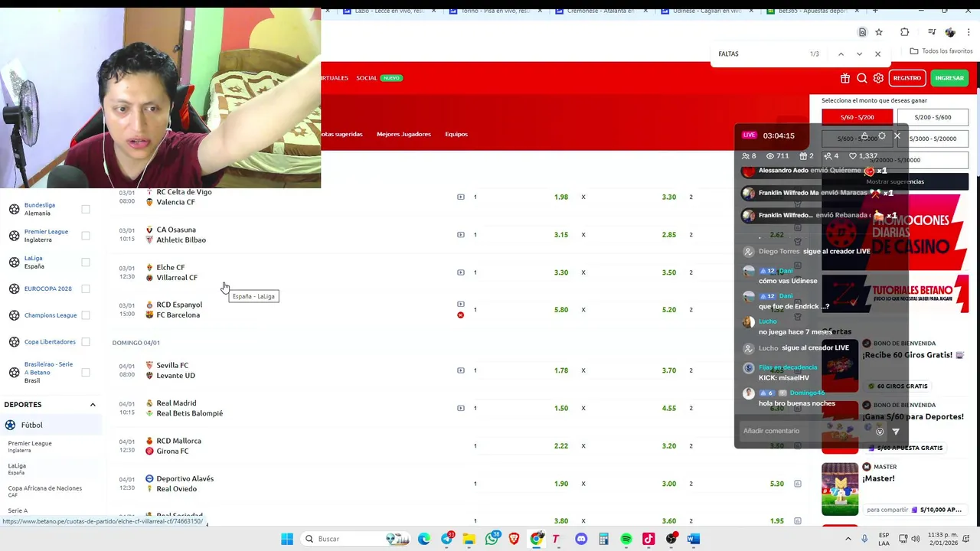This screenshot has width=980, height=551.
Task: Open the media control icon in the toolbar
Action: tap(932, 32)
